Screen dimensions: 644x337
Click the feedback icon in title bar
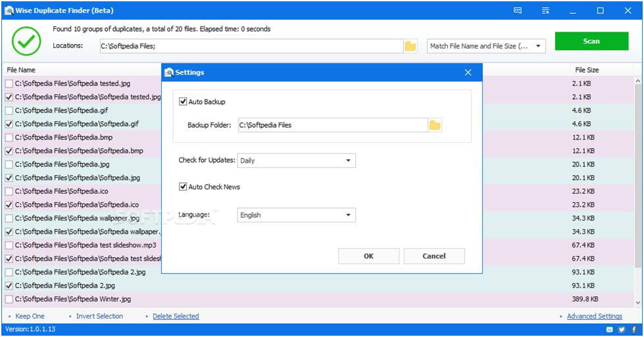518,11
